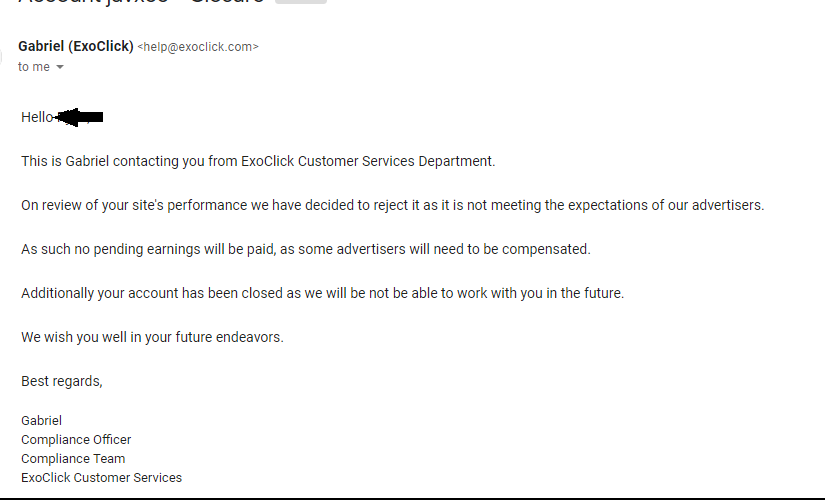Expand the "to me" recipient details arrow

tap(59, 67)
